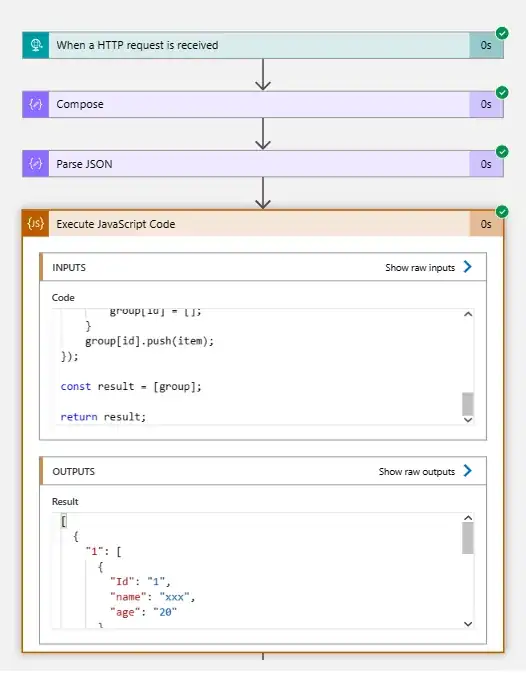Click green success checkmark on HTTP trigger
The height and width of the screenshot is (679, 526).
pyautogui.click(x=502, y=33)
